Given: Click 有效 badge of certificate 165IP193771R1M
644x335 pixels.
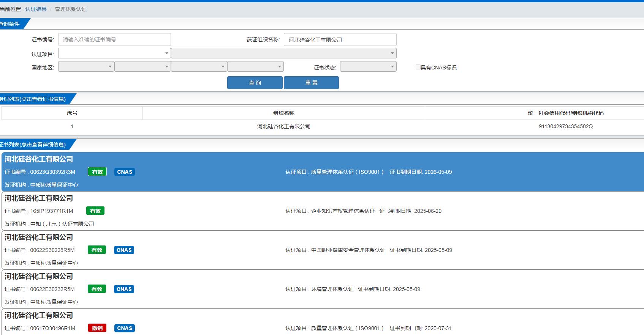Looking at the screenshot, I should (95, 211).
